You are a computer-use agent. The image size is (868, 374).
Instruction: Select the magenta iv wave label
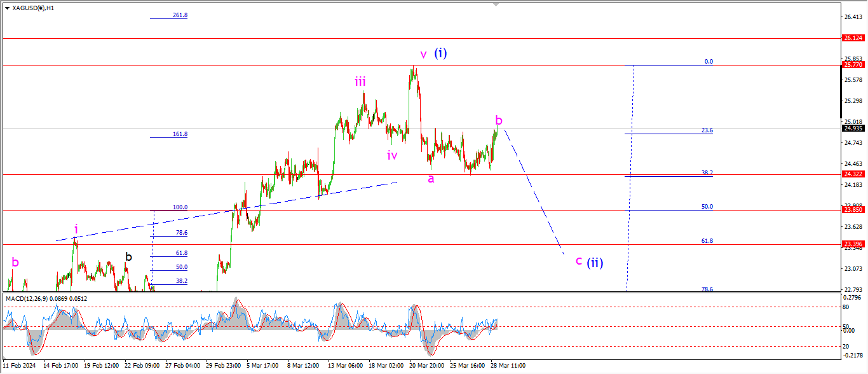click(392, 155)
